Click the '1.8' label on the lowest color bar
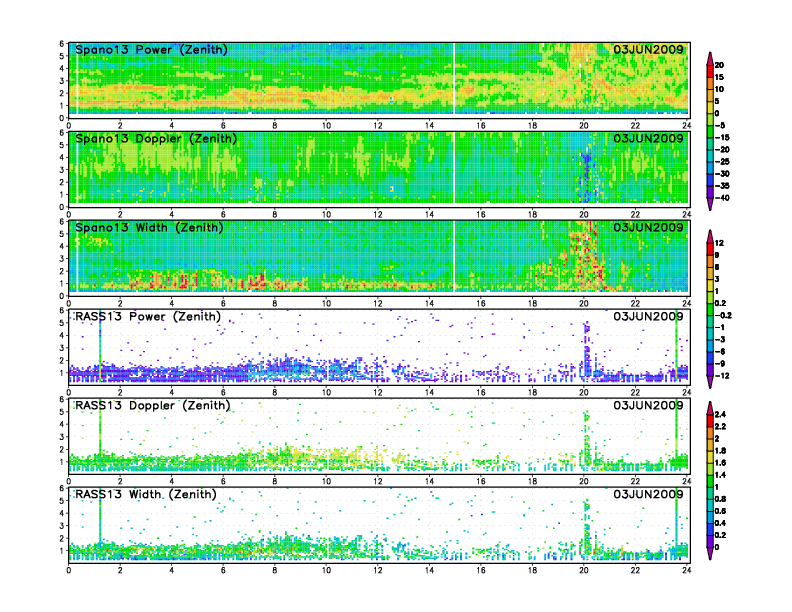 click(x=721, y=451)
